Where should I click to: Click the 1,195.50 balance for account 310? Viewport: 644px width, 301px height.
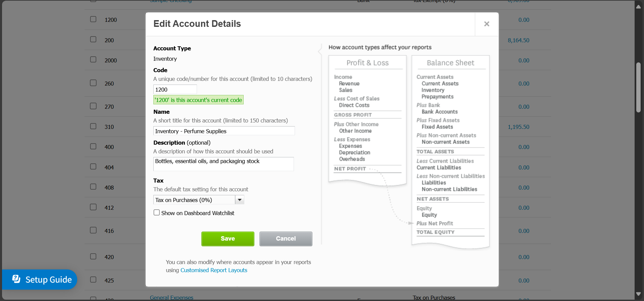(518, 127)
